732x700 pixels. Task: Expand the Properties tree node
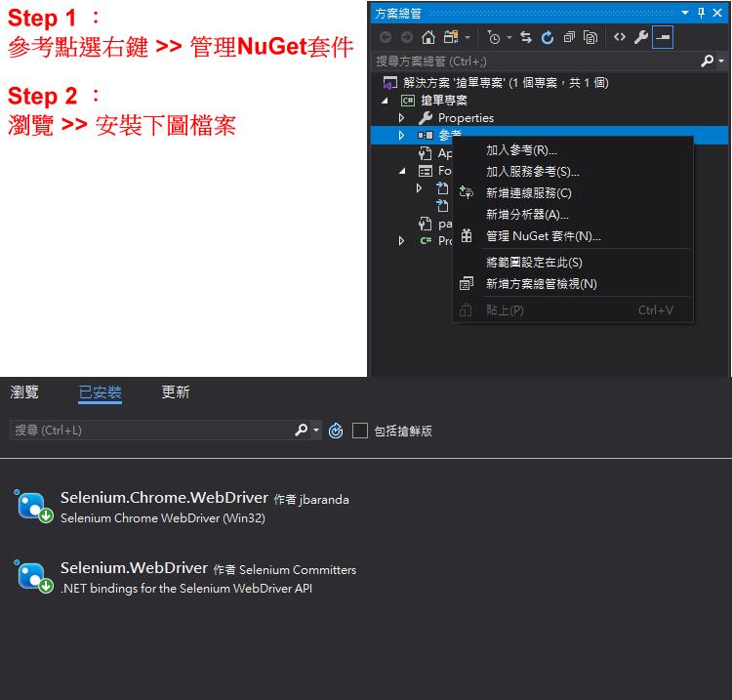pyautogui.click(x=401, y=118)
